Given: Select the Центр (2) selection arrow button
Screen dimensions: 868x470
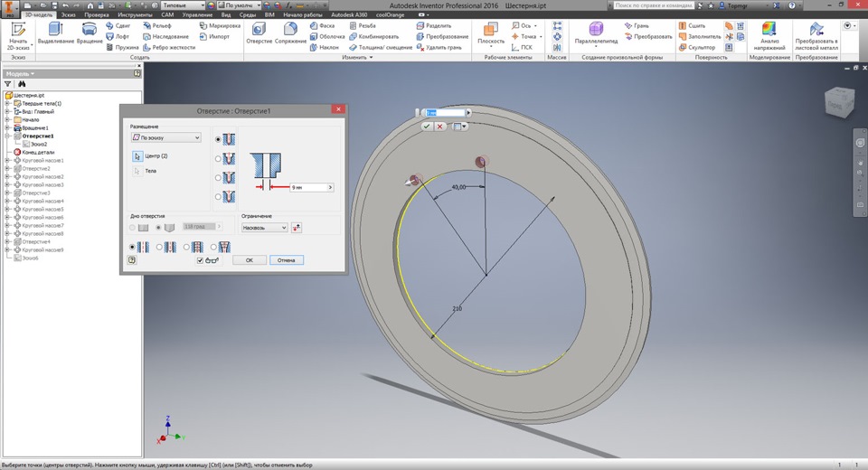Looking at the screenshot, I should pyautogui.click(x=137, y=156).
